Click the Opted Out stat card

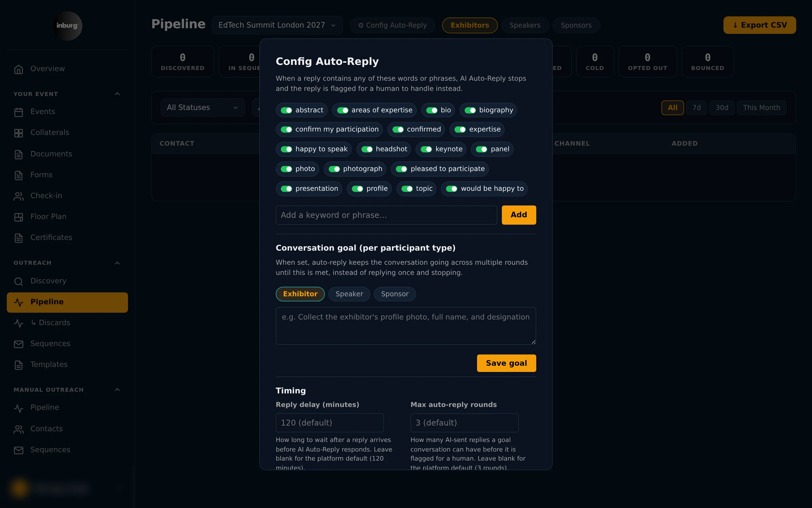tap(648, 62)
